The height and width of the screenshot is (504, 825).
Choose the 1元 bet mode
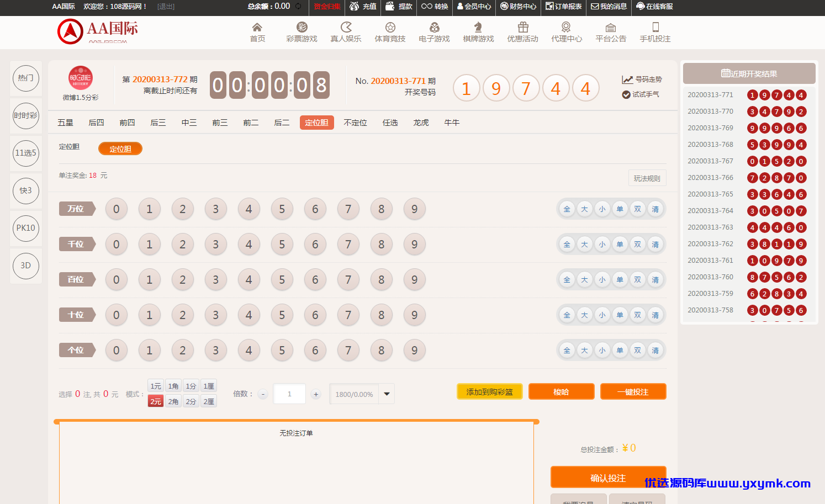coord(156,386)
